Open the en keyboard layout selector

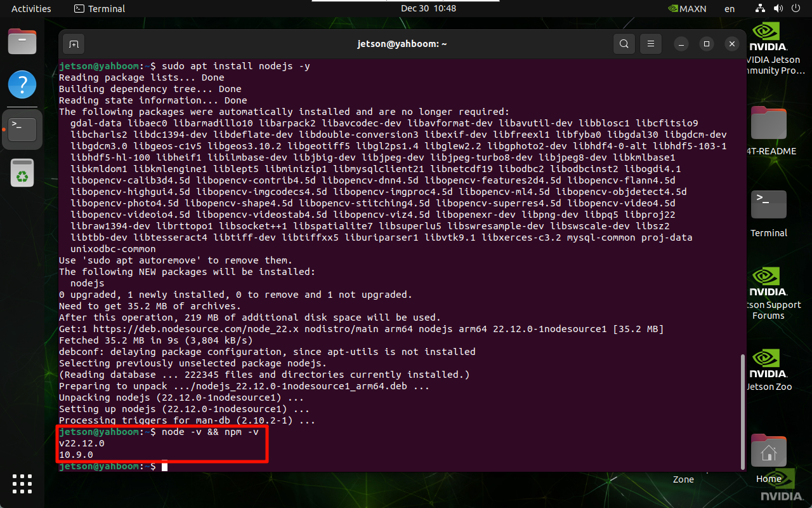click(730, 8)
